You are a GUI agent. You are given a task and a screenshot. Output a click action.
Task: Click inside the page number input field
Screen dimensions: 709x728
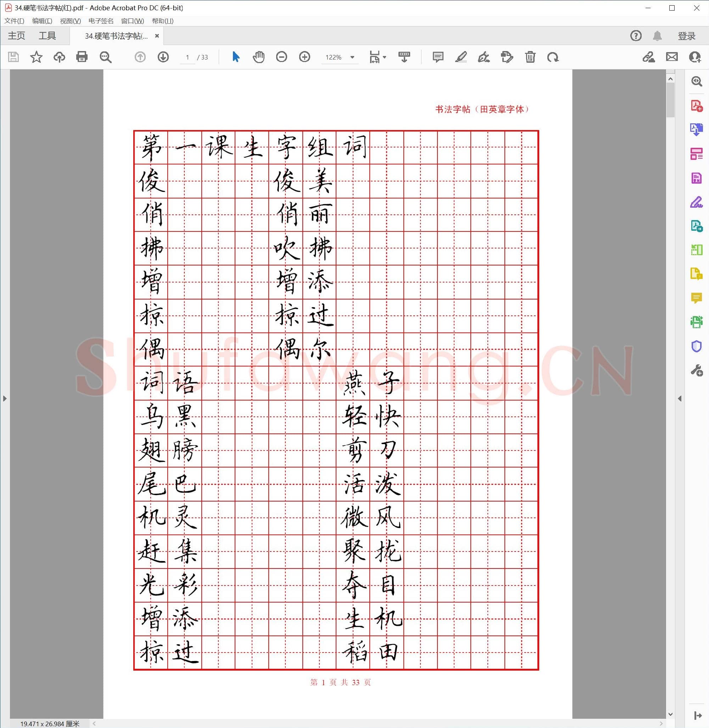pos(187,57)
